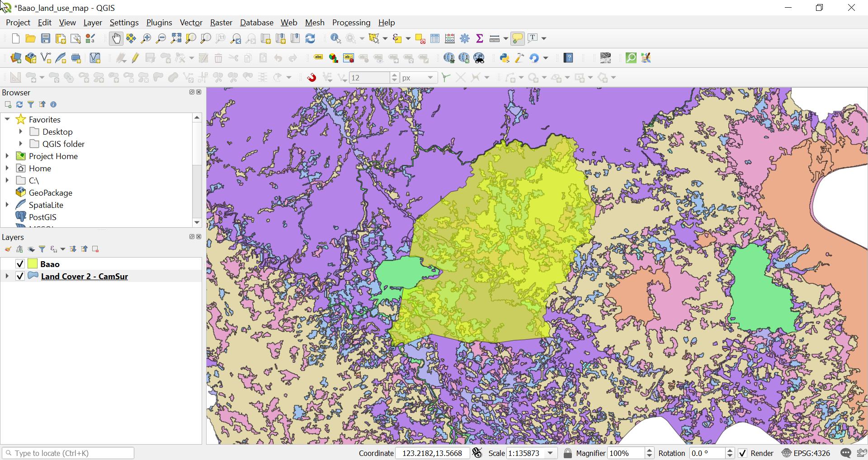Toggle visibility of the Baao layer
The width and height of the screenshot is (868, 460).
20,264
